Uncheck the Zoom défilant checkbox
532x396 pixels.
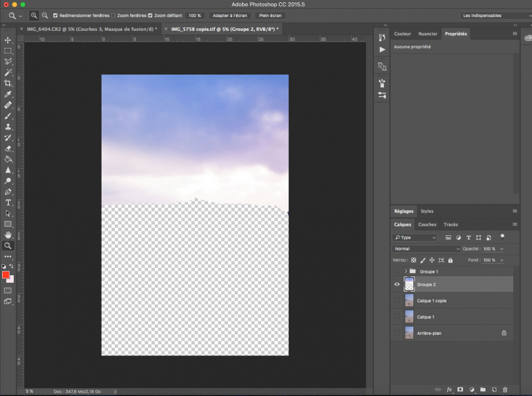[150, 15]
